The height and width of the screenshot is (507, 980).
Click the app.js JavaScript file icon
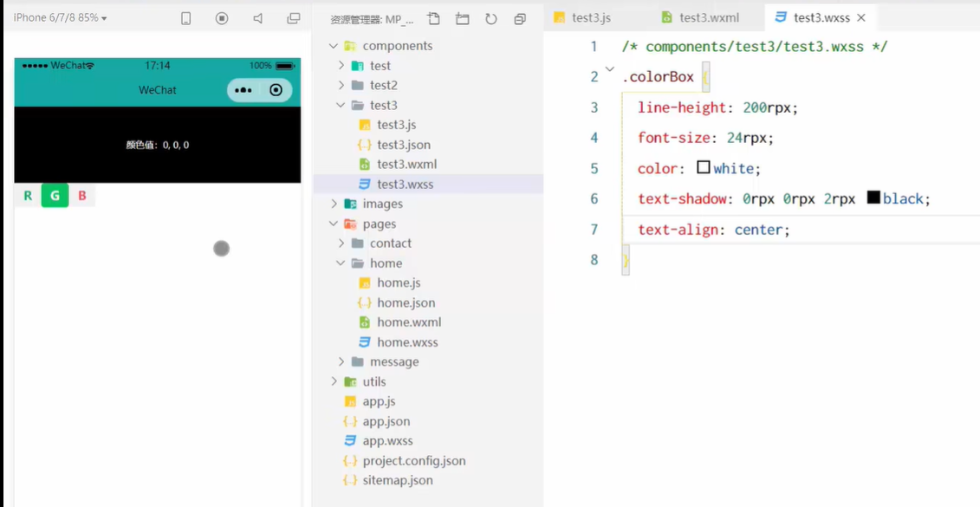click(x=351, y=401)
